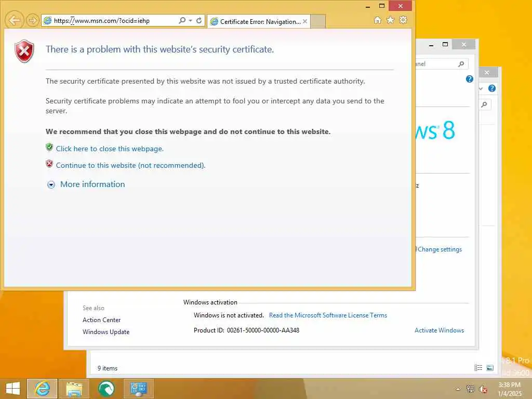This screenshot has height=399, width=532.
Task: Click the File Explorer window help icon
Action: (491, 88)
